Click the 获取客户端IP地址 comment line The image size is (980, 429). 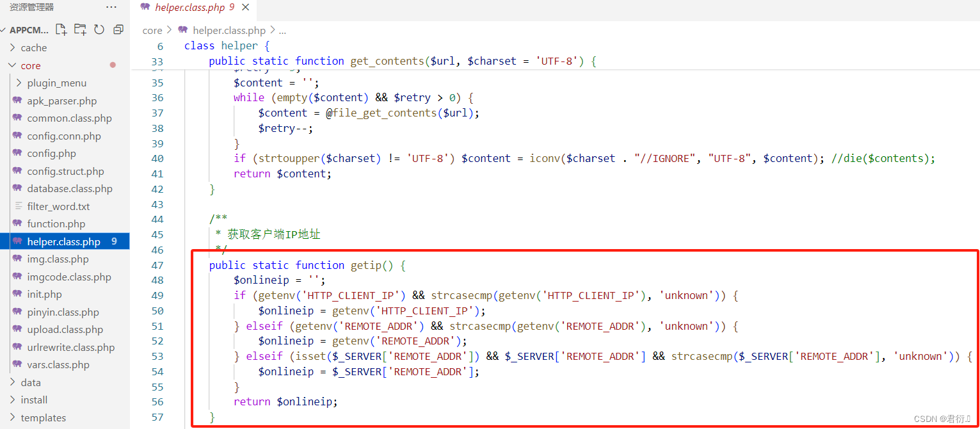(268, 234)
